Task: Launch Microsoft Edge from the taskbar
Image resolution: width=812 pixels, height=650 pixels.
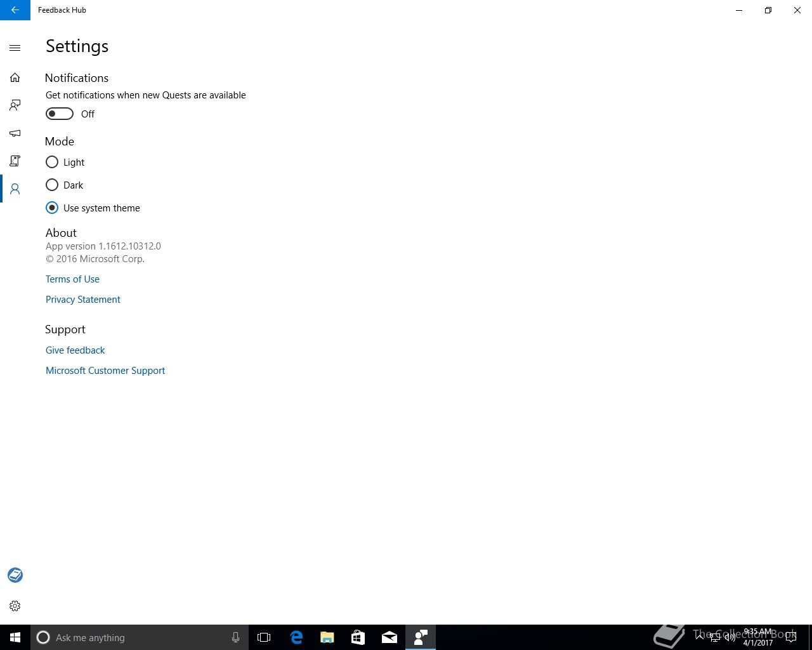Action: (x=296, y=637)
